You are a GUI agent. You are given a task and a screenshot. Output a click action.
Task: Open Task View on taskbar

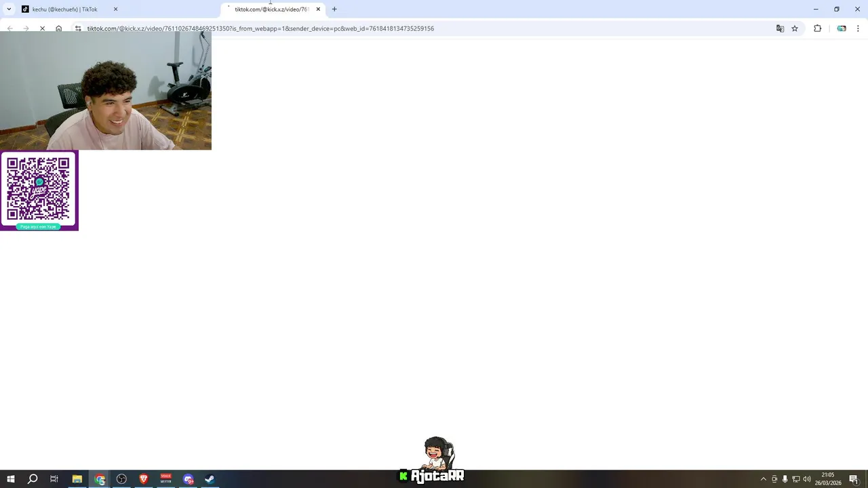click(x=54, y=479)
